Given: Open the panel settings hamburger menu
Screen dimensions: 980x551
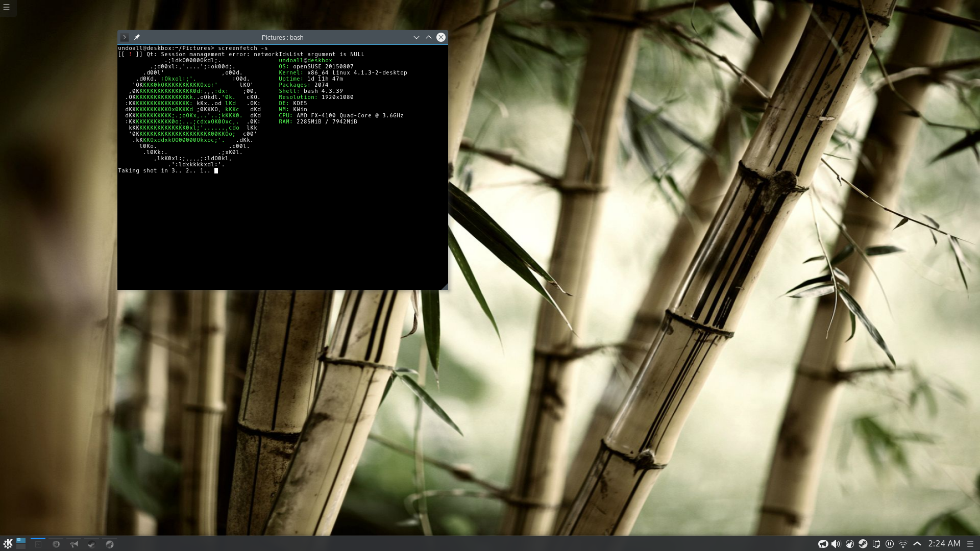Looking at the screenshot, I should pos(970,544).
